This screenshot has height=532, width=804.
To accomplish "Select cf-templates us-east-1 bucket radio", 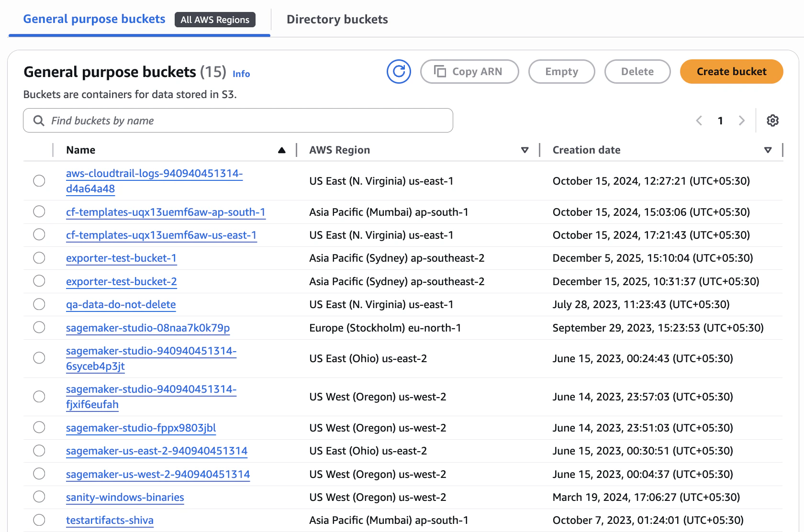I will click(39, 234).
